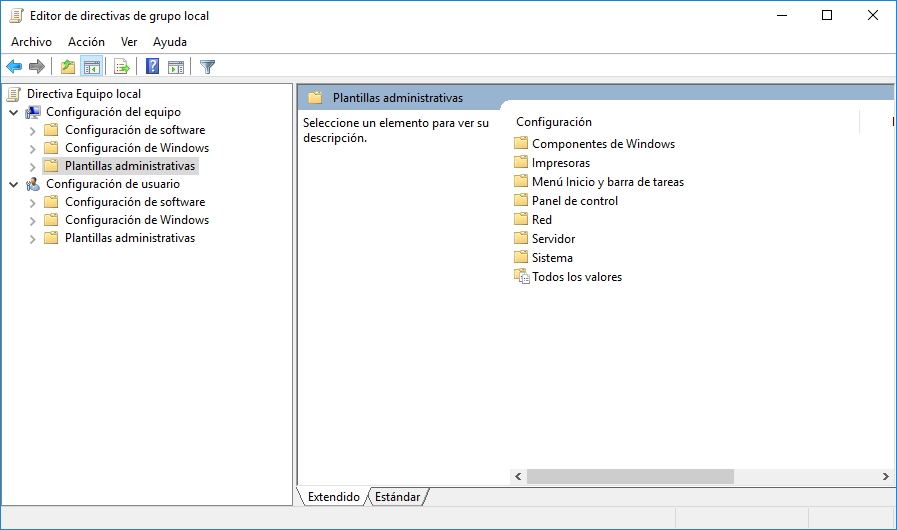Select Configuración del equipo tree label
Viewport: 897px width, 530px height.
point(113,112)
